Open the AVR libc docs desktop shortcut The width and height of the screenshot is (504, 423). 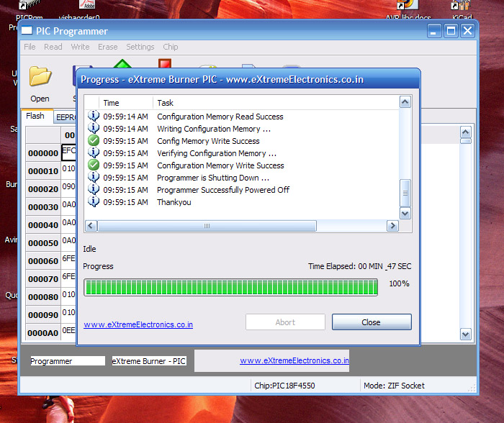[408, 9]
